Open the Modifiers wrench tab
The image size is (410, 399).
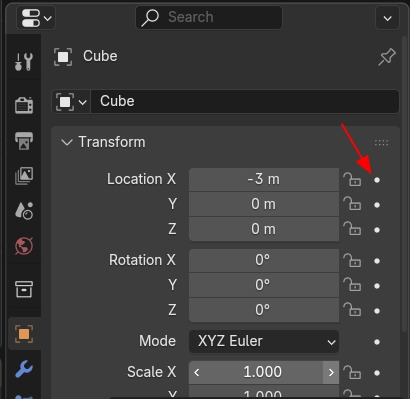pyautogui.click(x=24, y=369)
